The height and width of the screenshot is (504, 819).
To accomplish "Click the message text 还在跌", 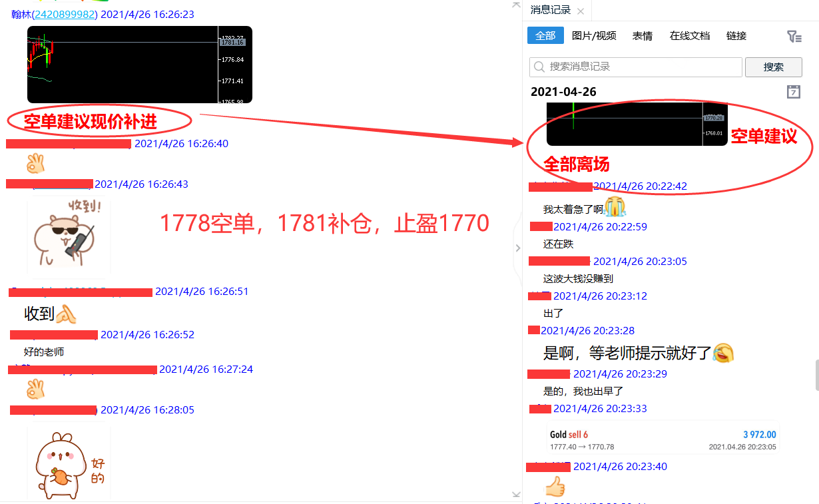I will pyautogui.click(x=558, y=244).
